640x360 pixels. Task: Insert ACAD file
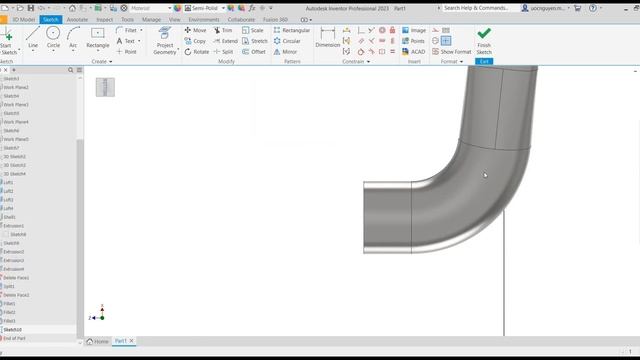point(413,52)
